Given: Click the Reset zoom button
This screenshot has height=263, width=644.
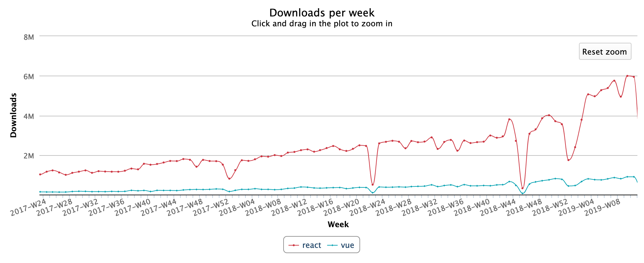Looking at the screenshot, I should pyautogui.click(x=605, y=52).
